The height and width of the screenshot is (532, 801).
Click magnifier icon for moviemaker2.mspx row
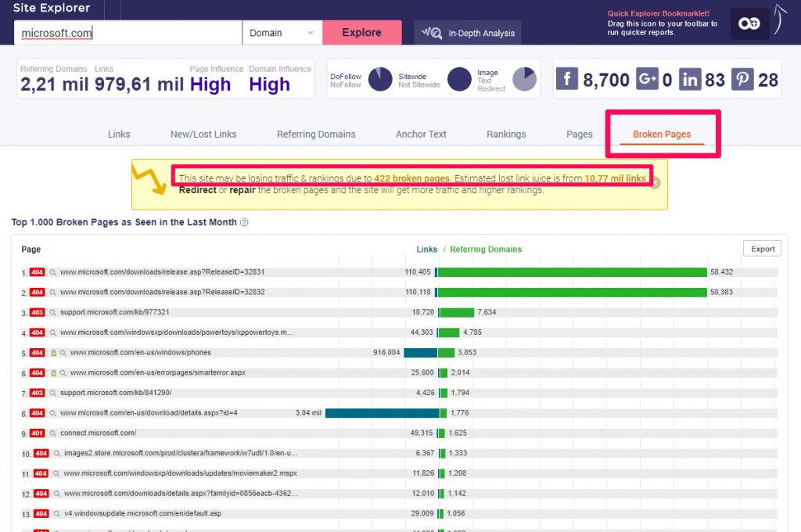coord(56,474)
